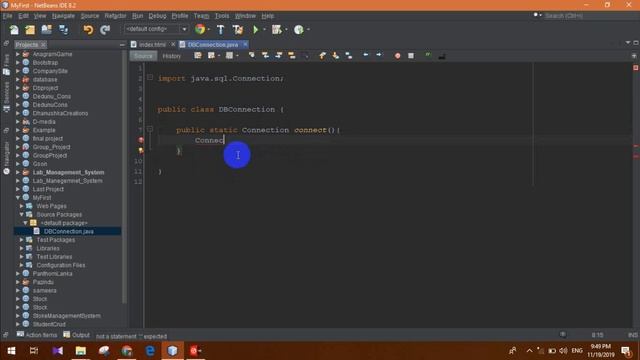Click the Save All toolbar icon
Screen dimensions: 640x360
click(64, 29)
